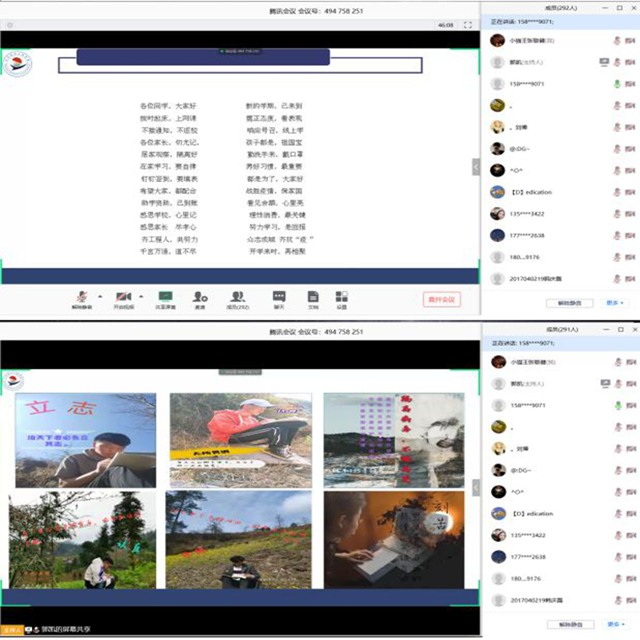The width and height of the screenshot is (640, 640).
Task: Select participant 135****3422 in the 292人 members list
Action: (x=530, y=213)
